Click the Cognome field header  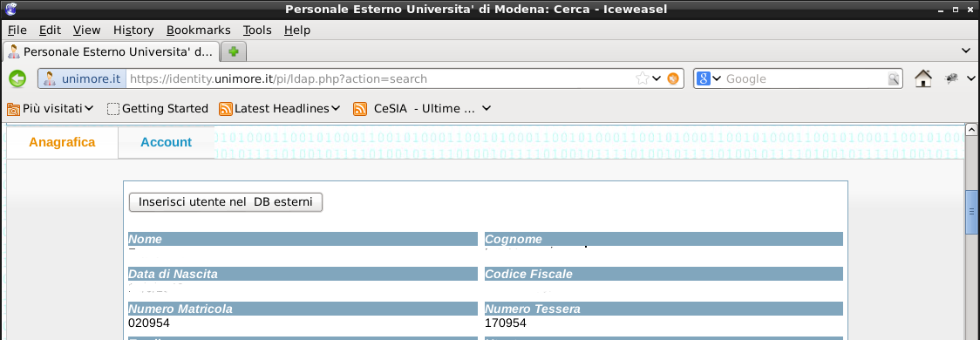[664, 239]
